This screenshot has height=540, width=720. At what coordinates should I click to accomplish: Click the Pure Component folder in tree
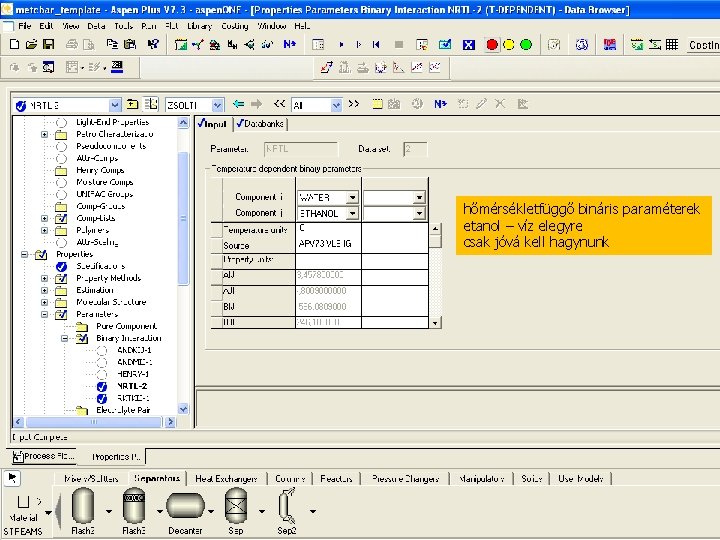click(126, 326)
